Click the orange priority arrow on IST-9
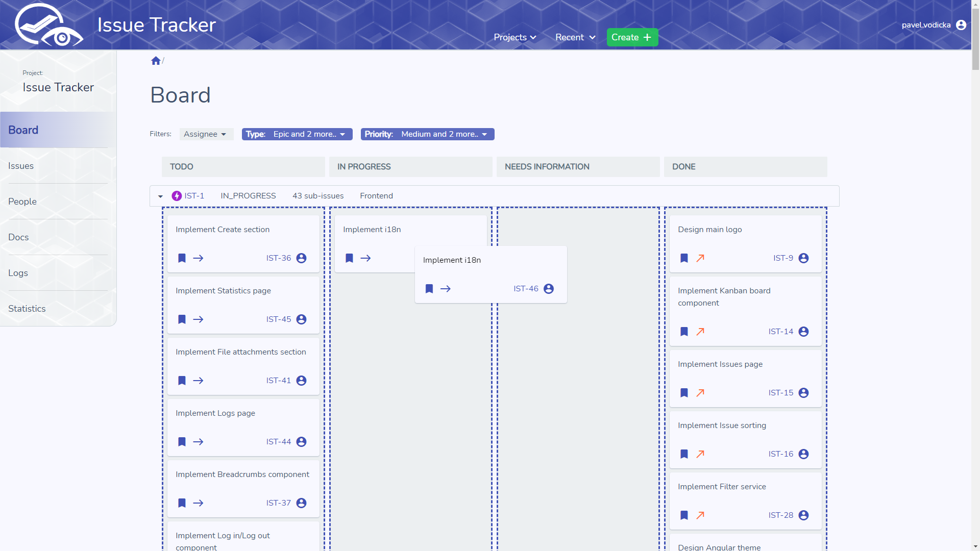980x551 pixels. (700, 258)
